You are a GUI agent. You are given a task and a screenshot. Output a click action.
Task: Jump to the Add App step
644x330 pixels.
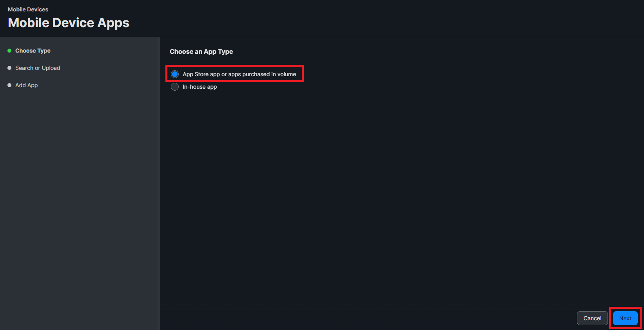point(27,85)
